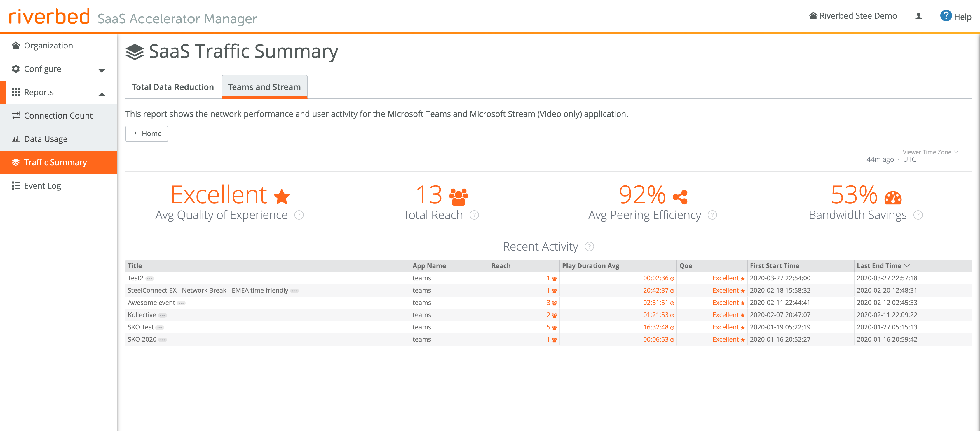This screenshot has width=980, height=431.
Task: Click Test2 activity title
Action: pos(135,278)
